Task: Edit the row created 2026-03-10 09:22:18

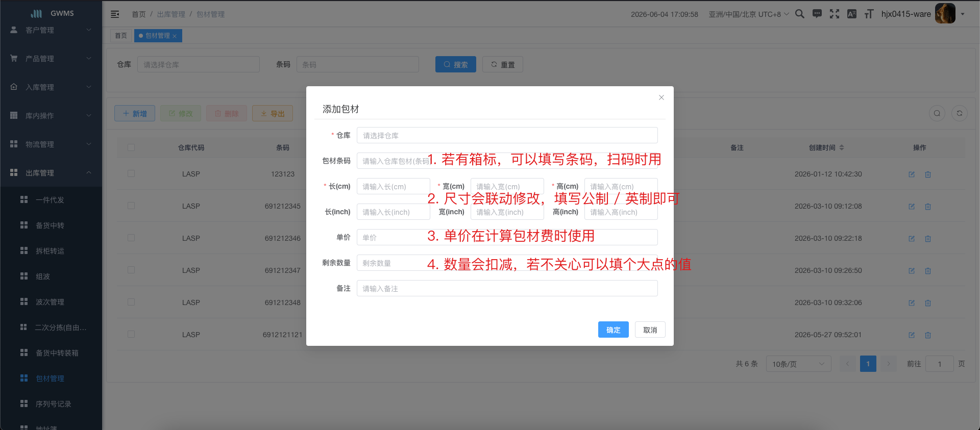Action: (x=912, y=239)
